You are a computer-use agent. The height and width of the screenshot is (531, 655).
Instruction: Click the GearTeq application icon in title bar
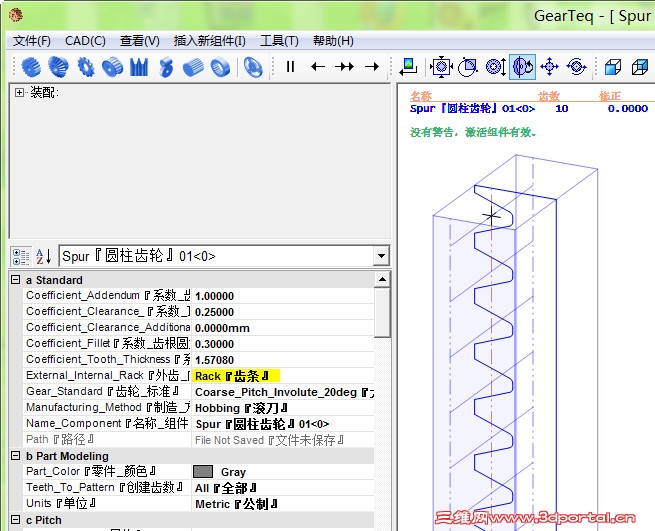(x=15, y=15)
